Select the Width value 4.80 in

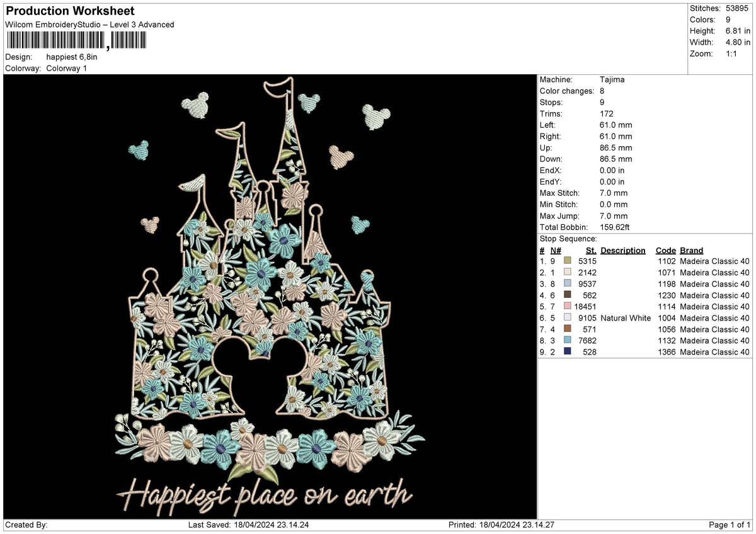coord(738,42)
